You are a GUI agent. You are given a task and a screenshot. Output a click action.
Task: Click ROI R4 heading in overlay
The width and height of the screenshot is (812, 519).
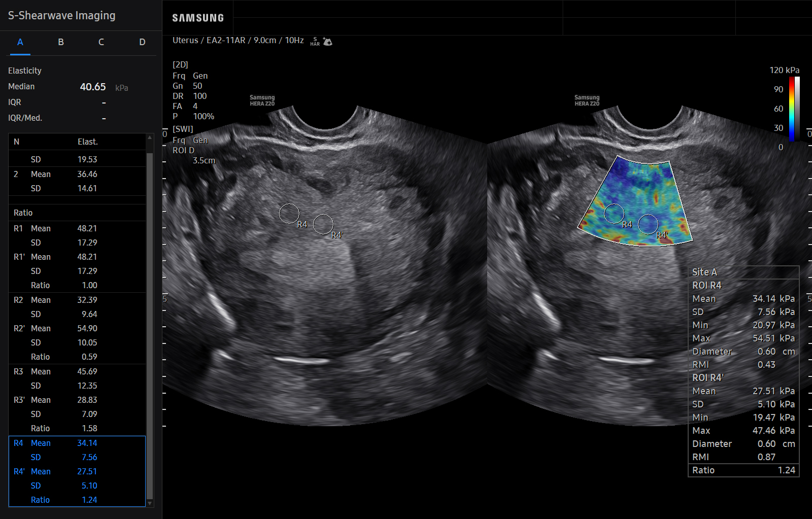(x=706, y=285)
